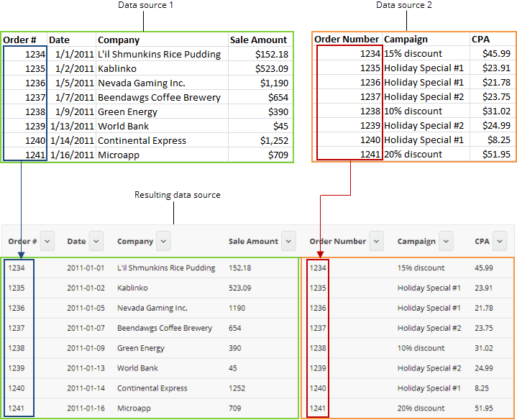Viewport: 517px width, 420px height.
Task: Click the $8.25 CPA cell in Data source 2
Action: point(499,140)
